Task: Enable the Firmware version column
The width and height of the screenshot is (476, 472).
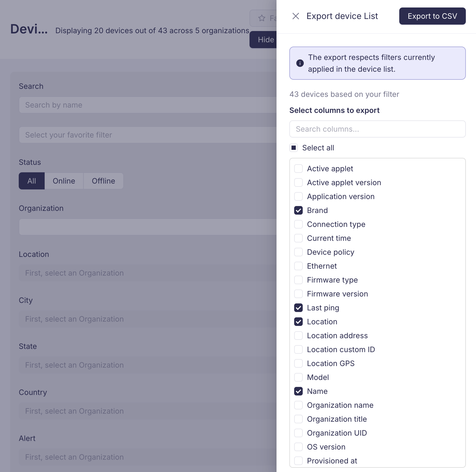Action: (x=298, y=294)
